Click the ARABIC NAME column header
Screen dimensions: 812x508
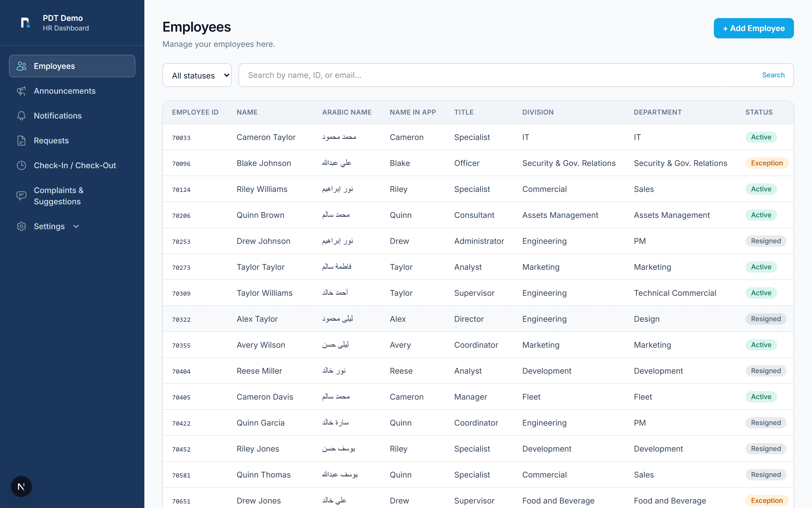pos(347,112)
